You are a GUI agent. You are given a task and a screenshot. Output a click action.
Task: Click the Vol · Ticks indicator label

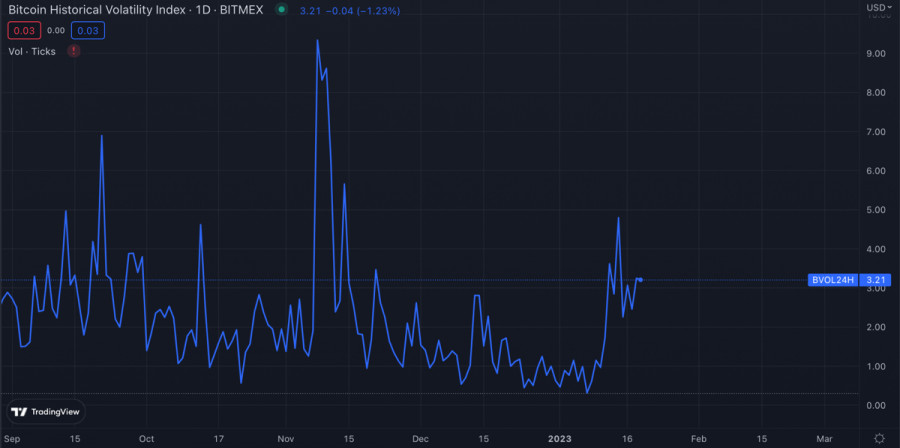click(33, 50)
